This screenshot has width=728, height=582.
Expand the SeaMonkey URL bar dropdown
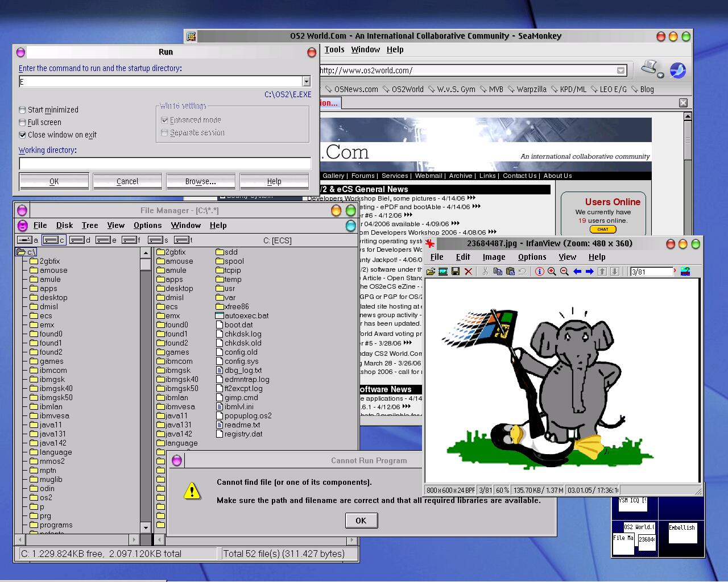[x=621, y=70]
